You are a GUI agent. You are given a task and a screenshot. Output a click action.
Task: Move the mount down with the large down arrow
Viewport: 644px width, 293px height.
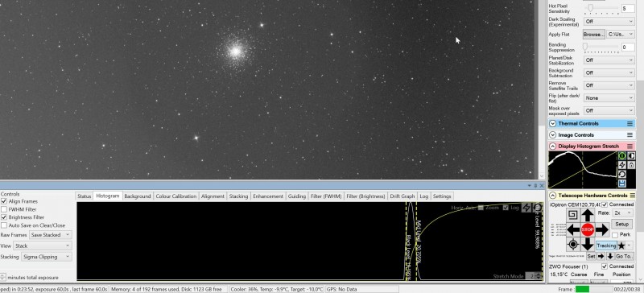[x=588, y=245]
